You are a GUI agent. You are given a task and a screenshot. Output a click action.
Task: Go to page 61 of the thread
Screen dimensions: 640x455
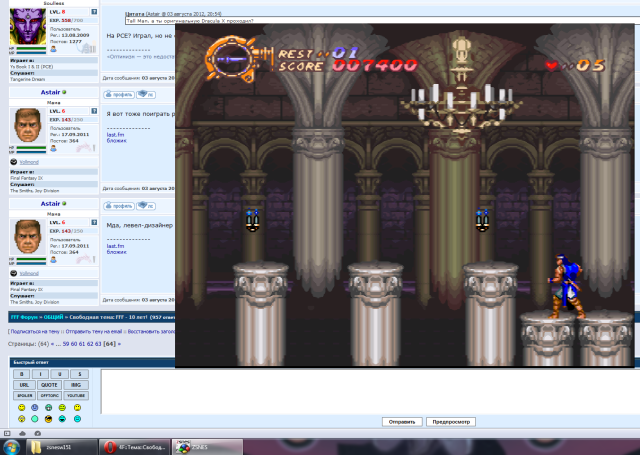pos(82,344)
